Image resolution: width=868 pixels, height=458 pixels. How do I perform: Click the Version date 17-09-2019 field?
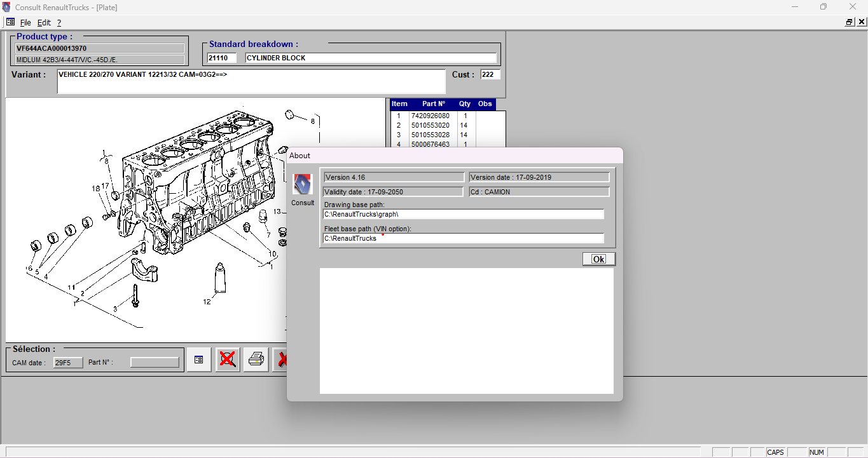tap(539, 177)
